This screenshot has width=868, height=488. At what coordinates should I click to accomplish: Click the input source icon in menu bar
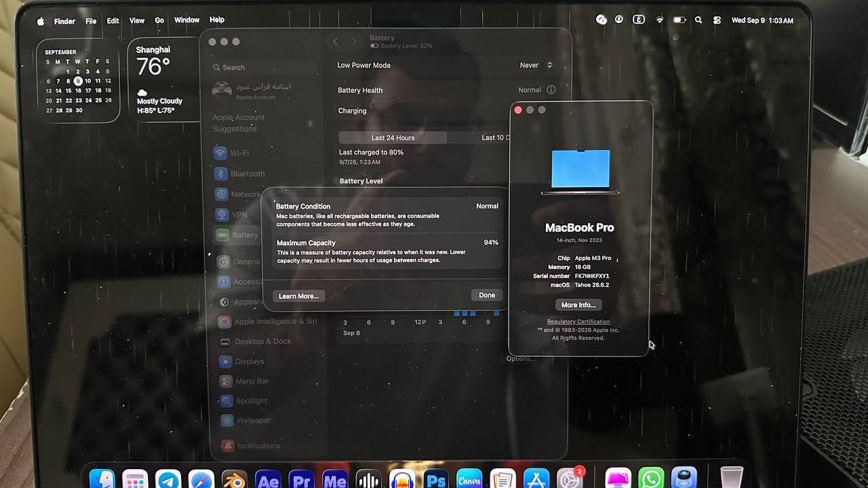pos(639,20)
